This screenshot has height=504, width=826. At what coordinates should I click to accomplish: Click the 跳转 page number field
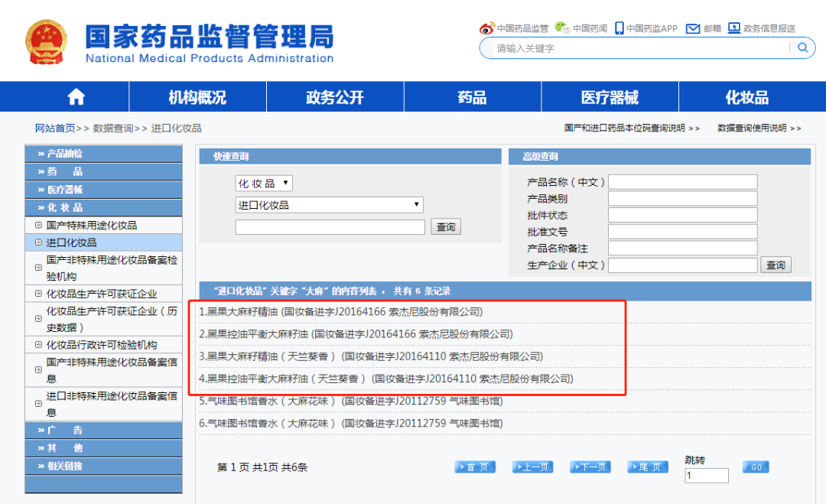[x=707, y=476]
